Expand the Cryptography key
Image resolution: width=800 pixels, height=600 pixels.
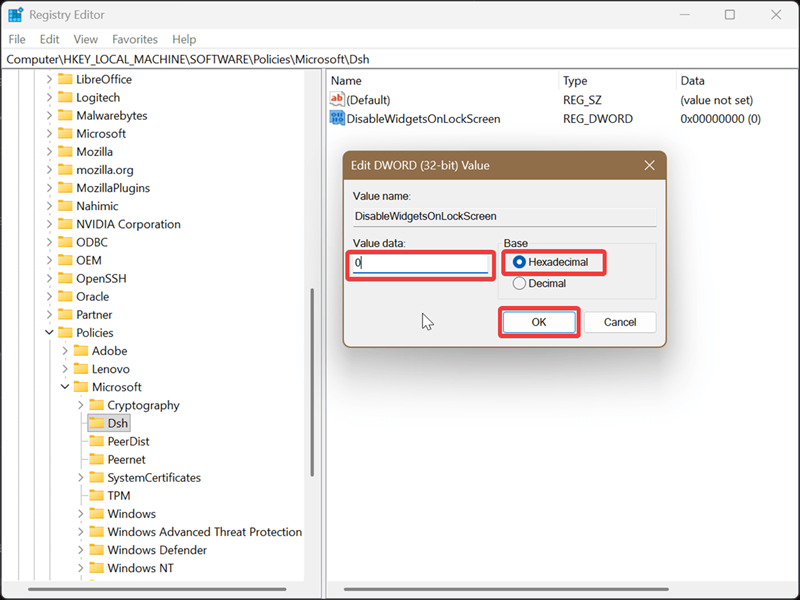[81, 405]
